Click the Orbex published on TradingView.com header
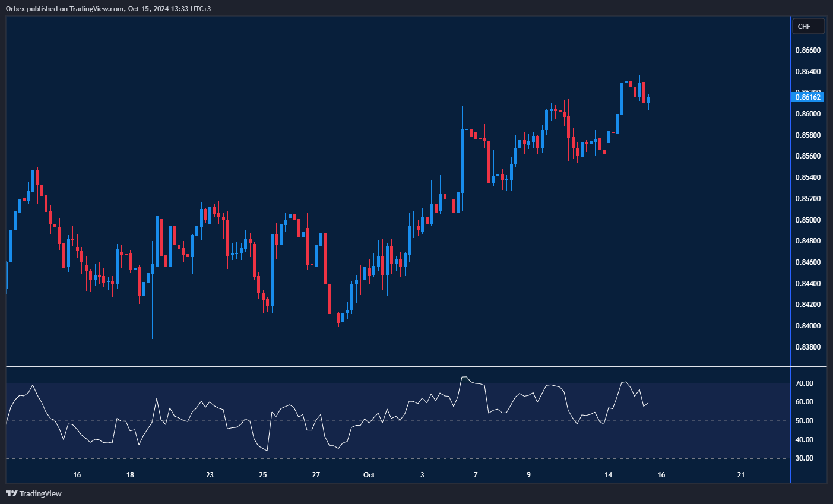The image size is (833, 504). tap(108, 8)
